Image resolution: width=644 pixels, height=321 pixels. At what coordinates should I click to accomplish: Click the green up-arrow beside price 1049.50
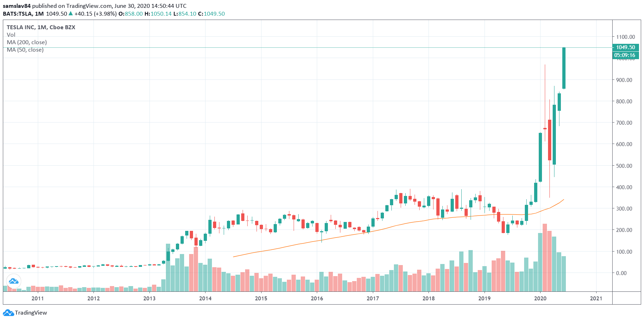[71, 14]
